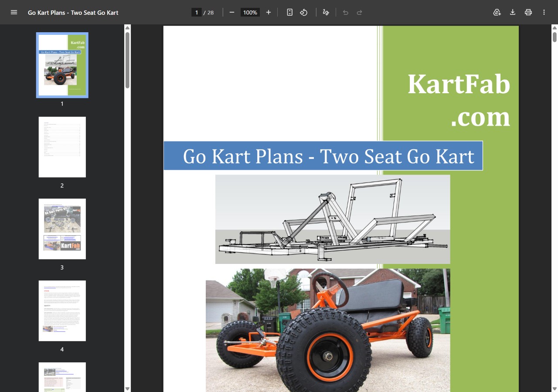Screen dimensions: 558x392
Task: Click the blue 'Go Kart Plans - Two Seat Go Kart' banner
Action: tap(323, 155)
